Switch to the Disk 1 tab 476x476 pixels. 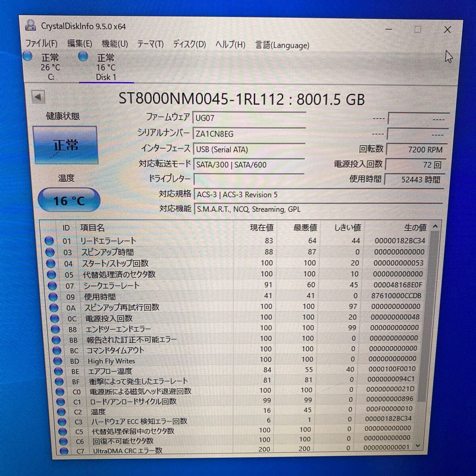(106, 67)
